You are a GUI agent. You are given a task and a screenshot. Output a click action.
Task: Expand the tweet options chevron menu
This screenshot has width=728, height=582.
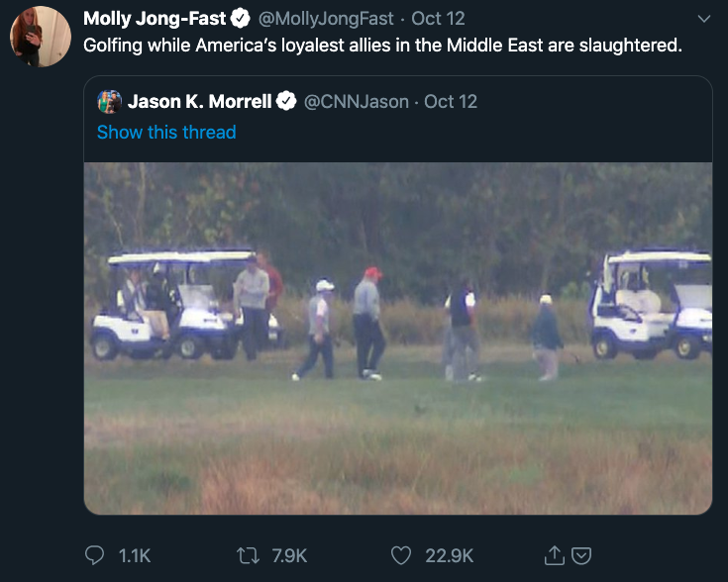click(x=704, y=19)
